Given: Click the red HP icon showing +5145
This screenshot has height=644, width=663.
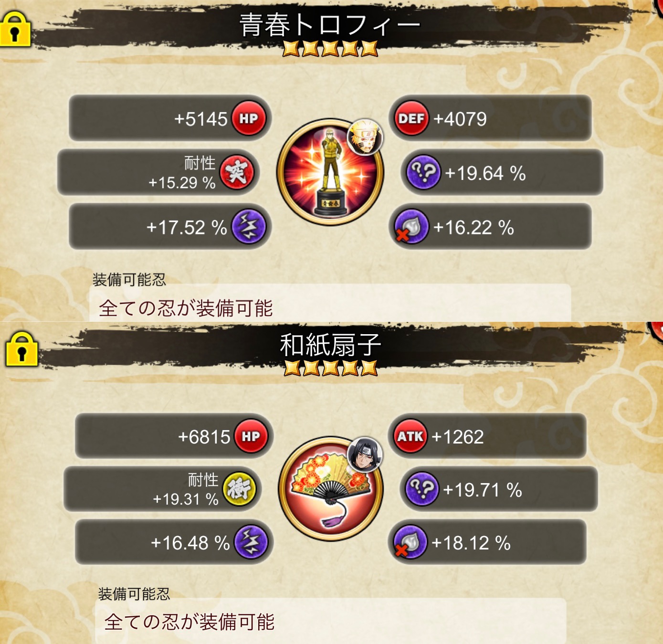Looking at the screenshot, I should point(249,118).
